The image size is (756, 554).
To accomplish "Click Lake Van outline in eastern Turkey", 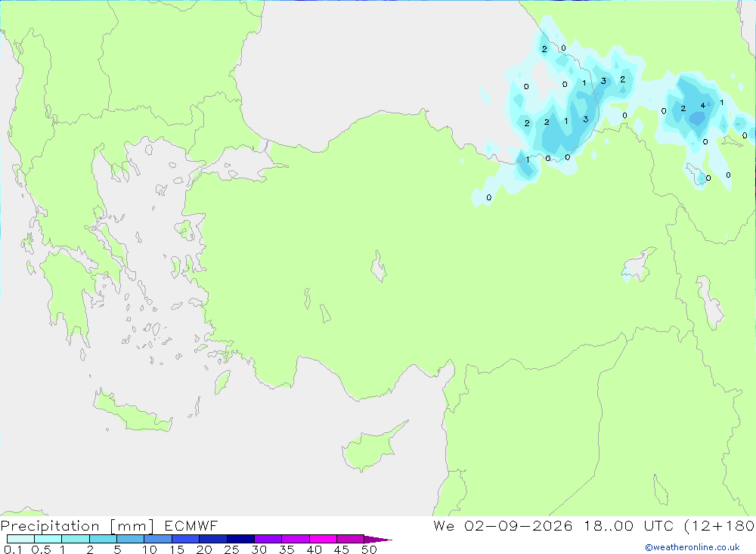I will (638, 266).
